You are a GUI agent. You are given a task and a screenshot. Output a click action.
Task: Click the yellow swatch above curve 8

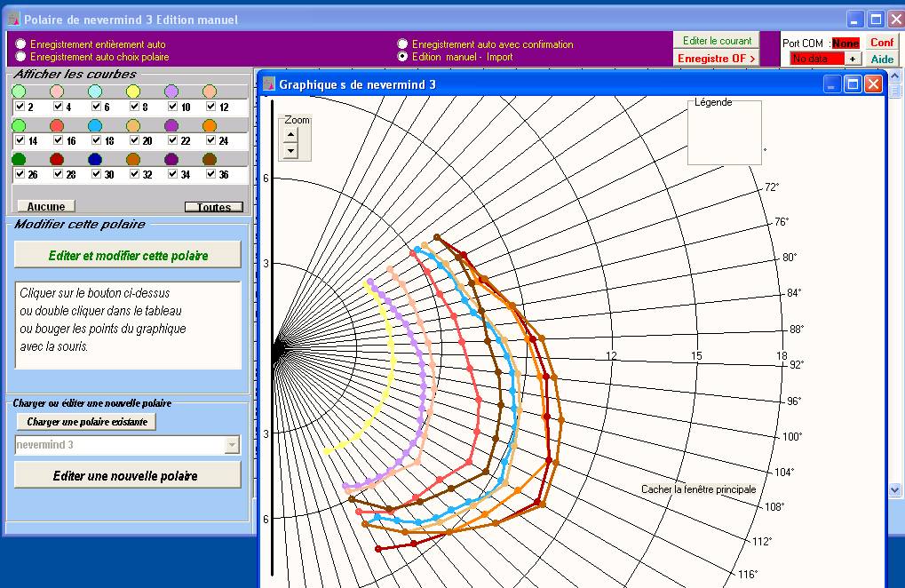click(x=132, y=91)
